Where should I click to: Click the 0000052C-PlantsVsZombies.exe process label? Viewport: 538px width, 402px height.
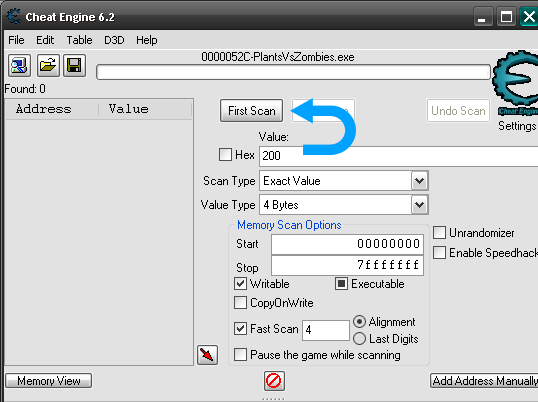[x=278, y=57]
